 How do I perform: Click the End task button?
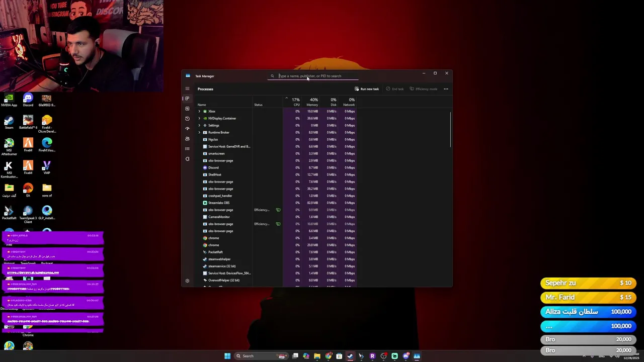(395, 89)
